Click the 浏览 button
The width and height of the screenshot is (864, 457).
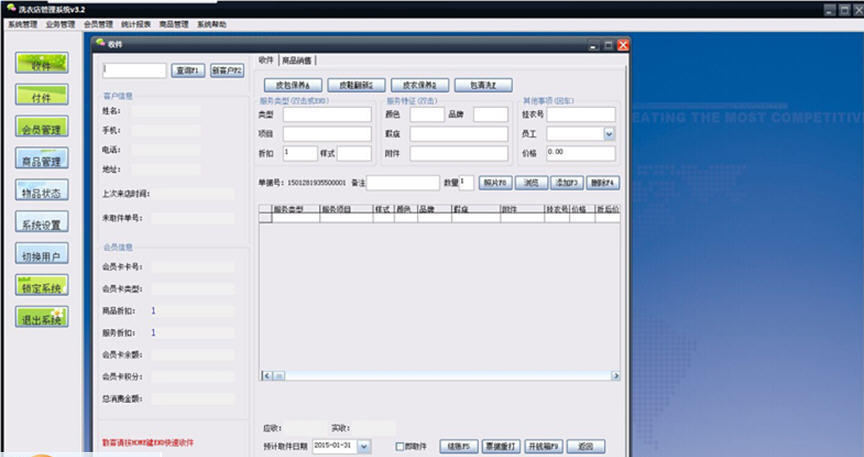tap(531, 183)
